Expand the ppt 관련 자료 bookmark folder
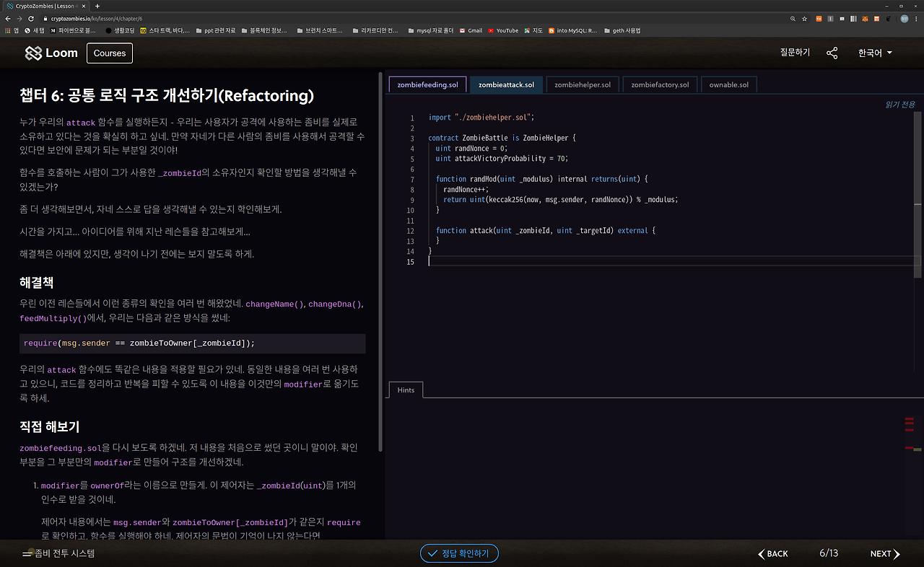Image resolution: width=924 pixels, height=567 pixels. pos(215,30)
